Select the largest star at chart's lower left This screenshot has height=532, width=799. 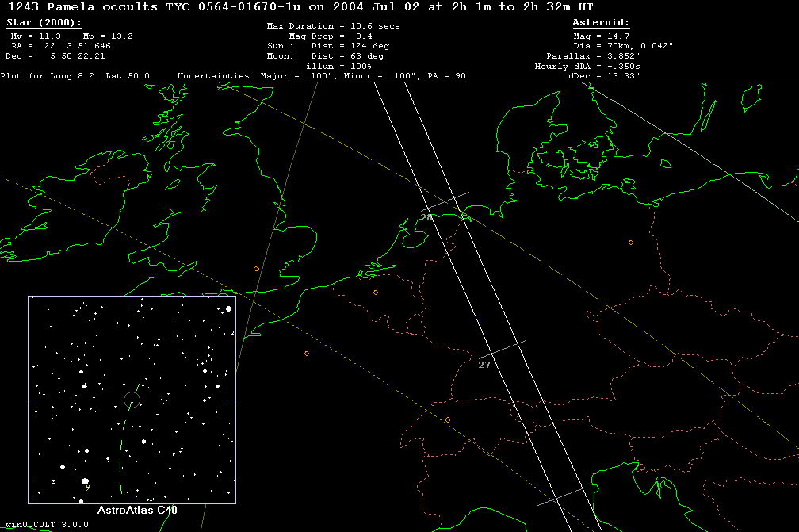click(x=85, y=481)
